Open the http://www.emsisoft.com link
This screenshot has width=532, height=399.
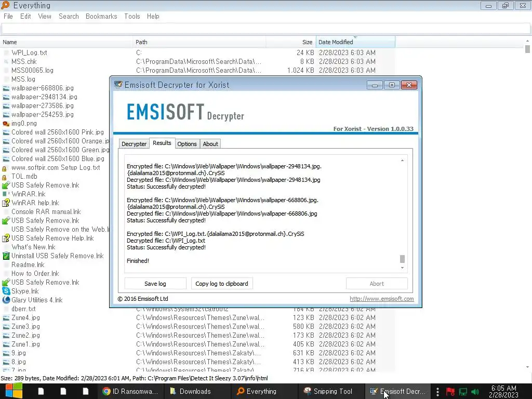click(x=382, y=299)
